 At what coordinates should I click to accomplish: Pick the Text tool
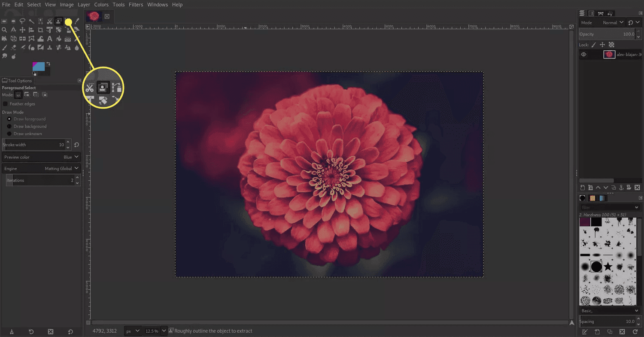[x=49, y=39]
